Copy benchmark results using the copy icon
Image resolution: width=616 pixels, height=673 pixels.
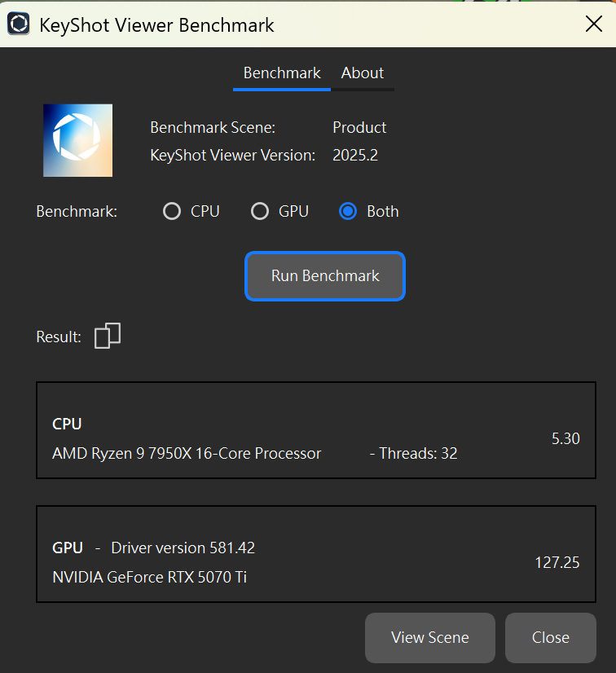[x=108, y=336]
